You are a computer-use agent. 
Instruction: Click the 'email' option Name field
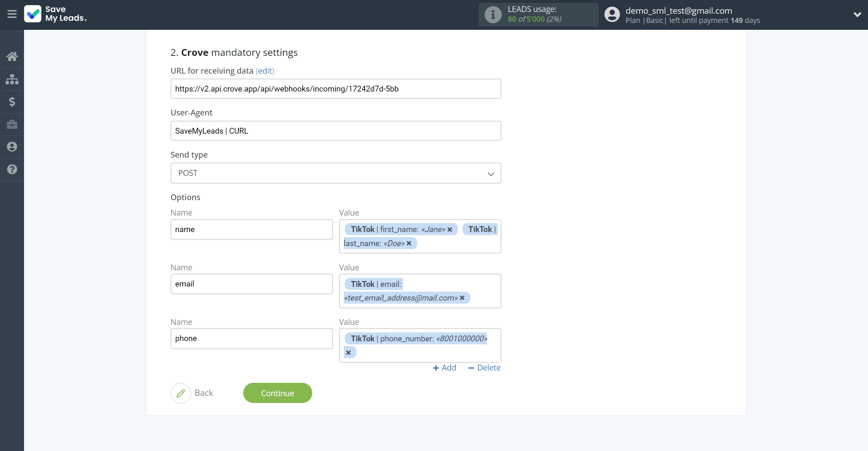click(x=251, y=284)
